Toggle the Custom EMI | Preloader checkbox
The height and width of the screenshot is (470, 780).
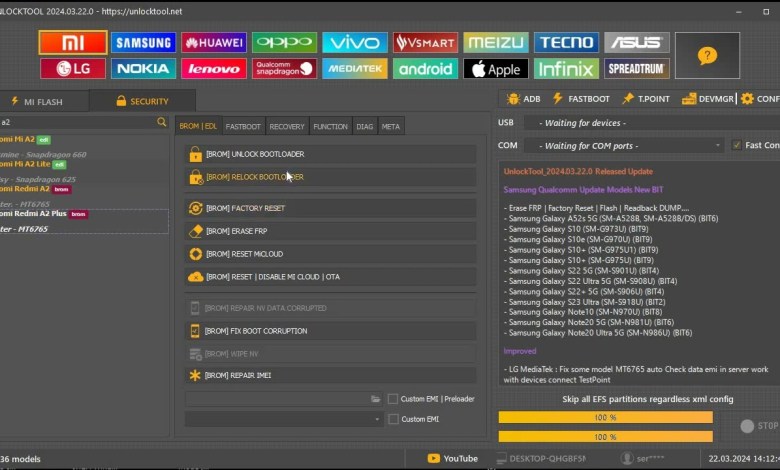coord(392,399)
